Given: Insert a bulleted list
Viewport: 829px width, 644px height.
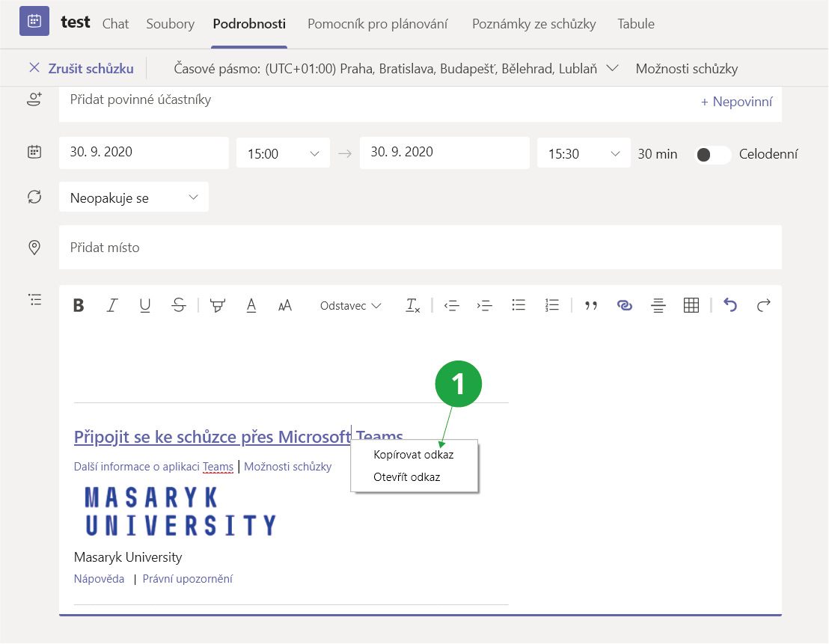Looking at the screenshot, I should (518, 305).
